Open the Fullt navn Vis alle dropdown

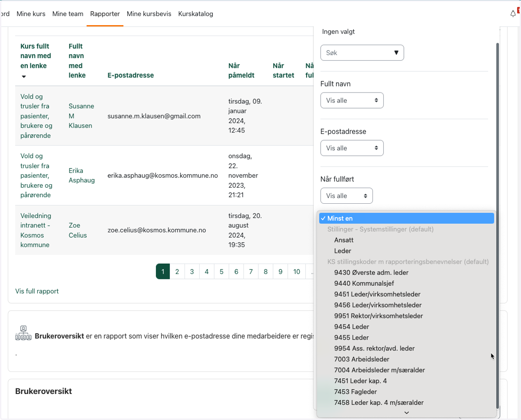pyautogui.click(x=352, y=100)
